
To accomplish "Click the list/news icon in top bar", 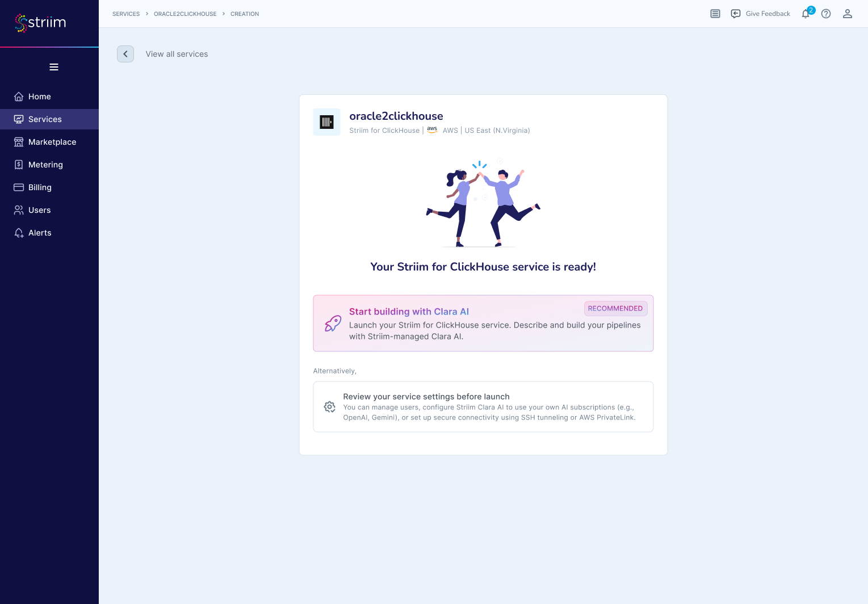I will click(x=715, y=14).
